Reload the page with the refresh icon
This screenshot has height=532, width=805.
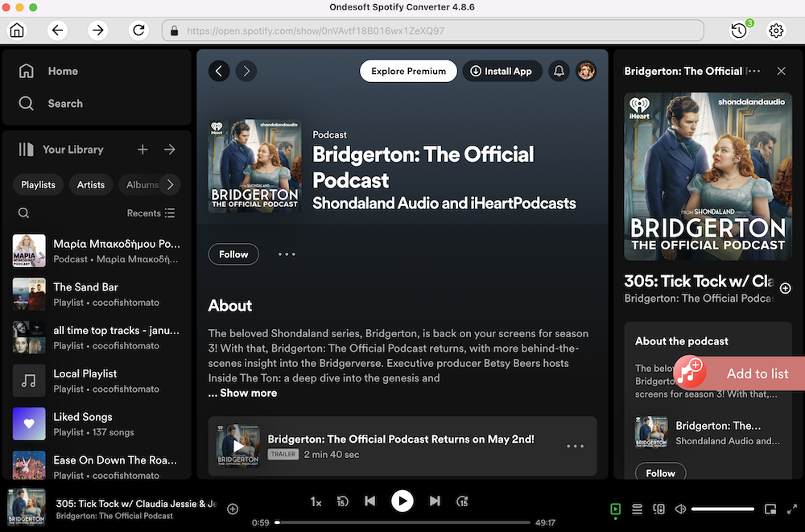pyautogui.click(x=138, y=31)
